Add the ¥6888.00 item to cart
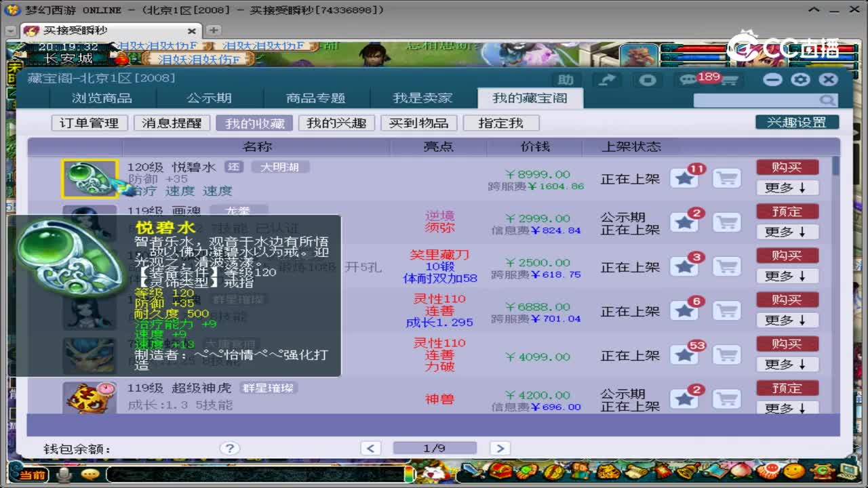 [727, 310]
